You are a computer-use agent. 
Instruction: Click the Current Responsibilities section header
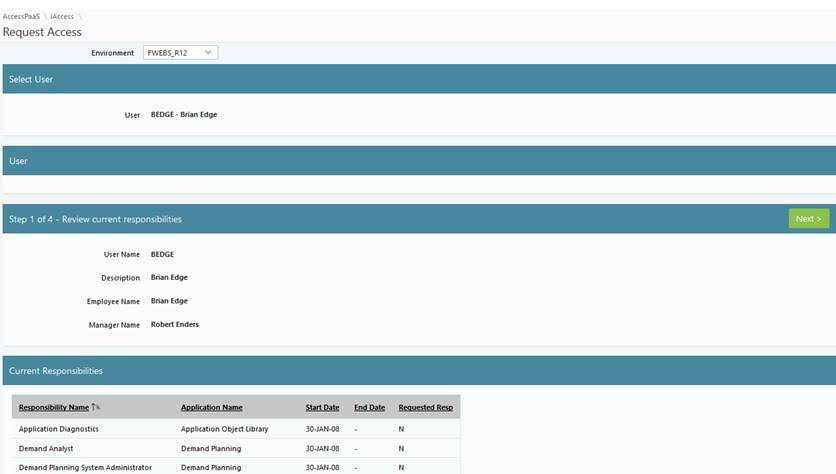419,371
